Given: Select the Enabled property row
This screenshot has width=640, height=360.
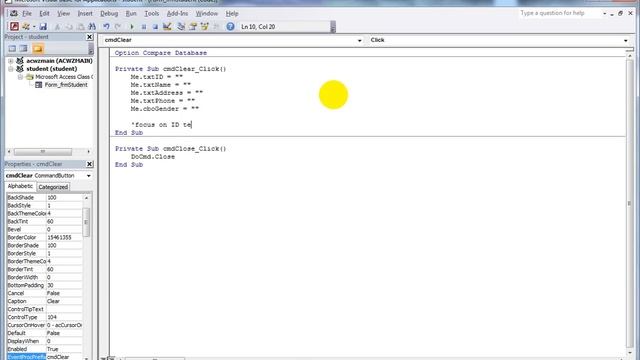Looking at the screenshot, I should coord(44,349).
